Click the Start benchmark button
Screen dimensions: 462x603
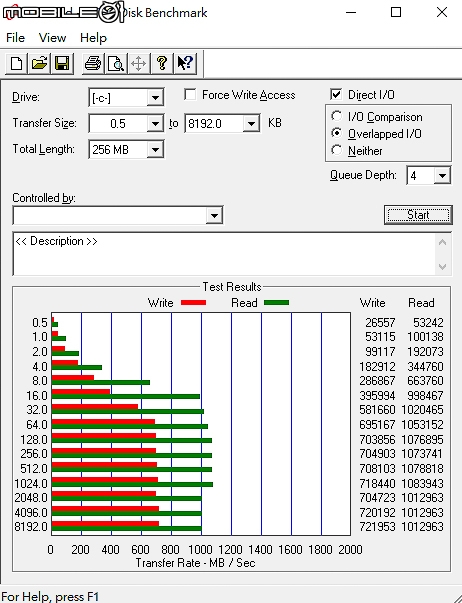pyautogui.click(x=418, y=215)
